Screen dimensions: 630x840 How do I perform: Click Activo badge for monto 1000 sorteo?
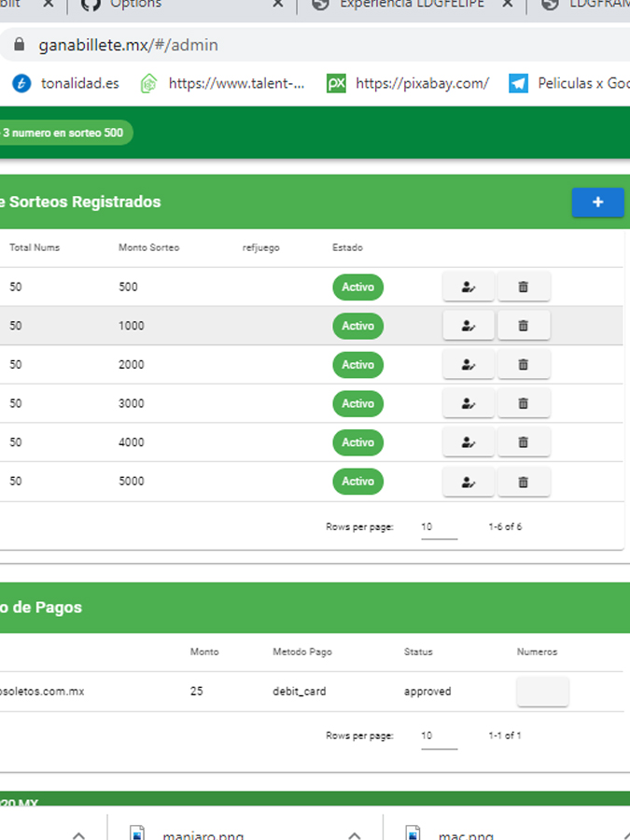(357, 326)
